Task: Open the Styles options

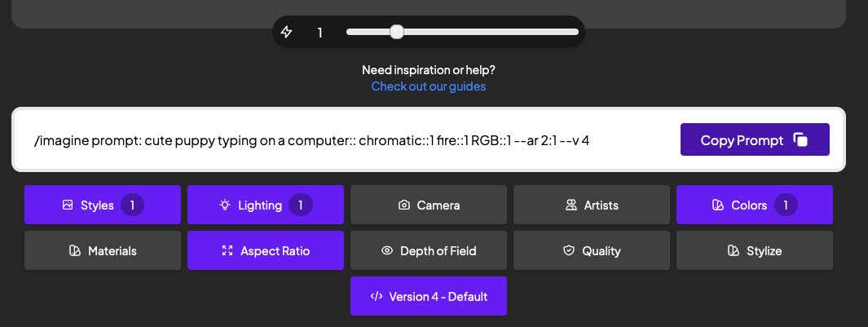Action: click(102, 205)
